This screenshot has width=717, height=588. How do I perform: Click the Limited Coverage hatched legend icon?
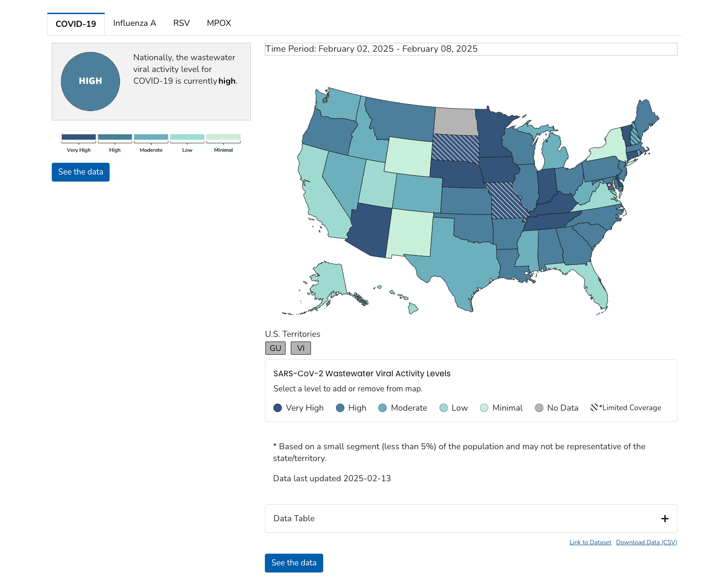pyautogui.click(x=594, y=407)
